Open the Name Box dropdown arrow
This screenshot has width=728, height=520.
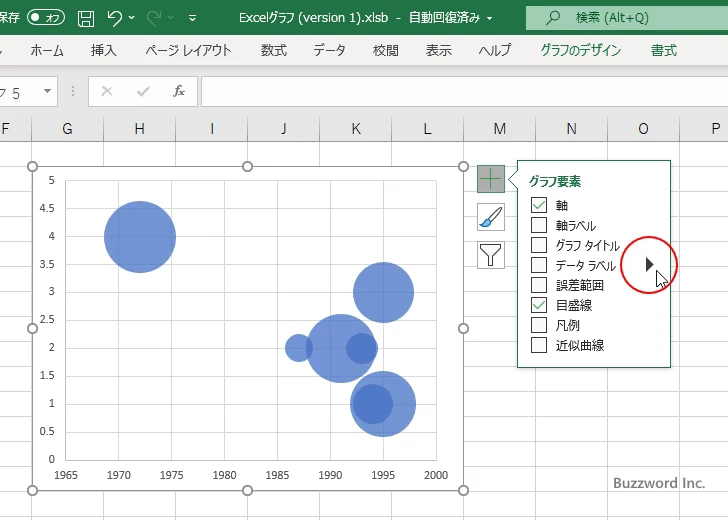(47, 91)
